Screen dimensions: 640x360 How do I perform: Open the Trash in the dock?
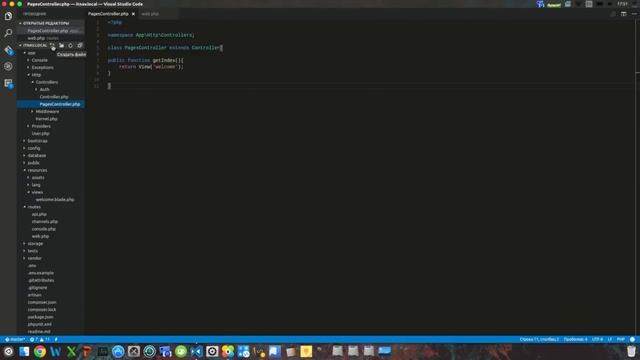tap(631, 351)
